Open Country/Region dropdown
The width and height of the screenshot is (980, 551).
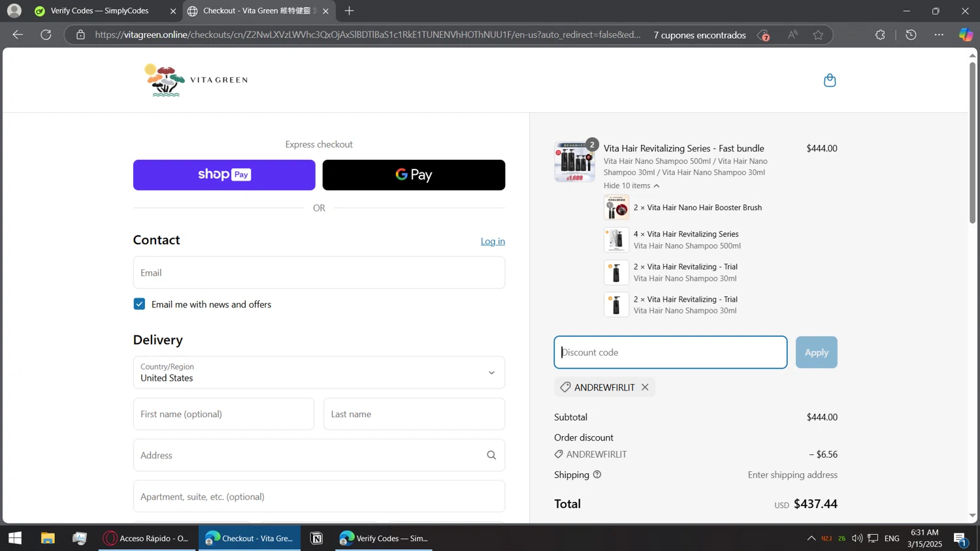(x=319, y=372)
